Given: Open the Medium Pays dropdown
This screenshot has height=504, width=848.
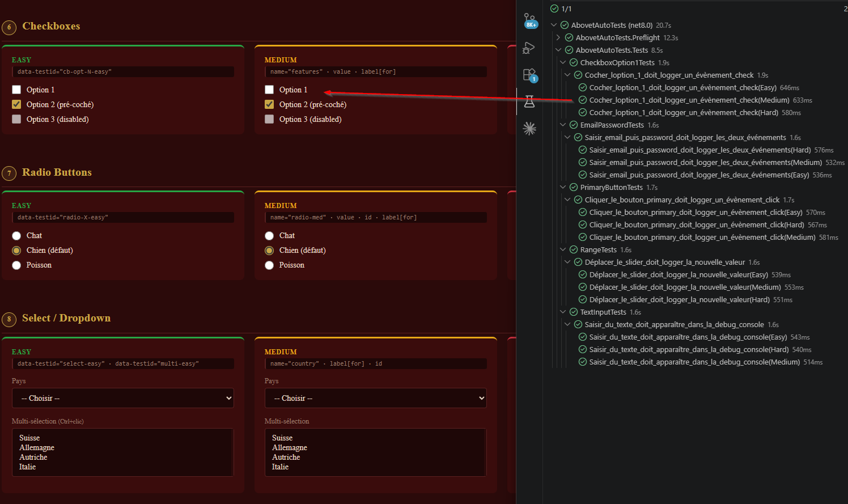Looking at the screenshot, I should [376, 398].
